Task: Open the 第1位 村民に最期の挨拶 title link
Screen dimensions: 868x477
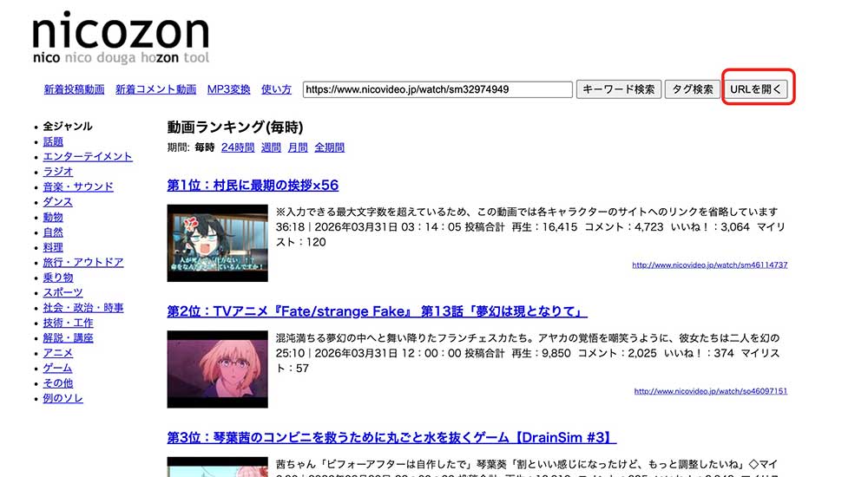Action: (253, 186)
